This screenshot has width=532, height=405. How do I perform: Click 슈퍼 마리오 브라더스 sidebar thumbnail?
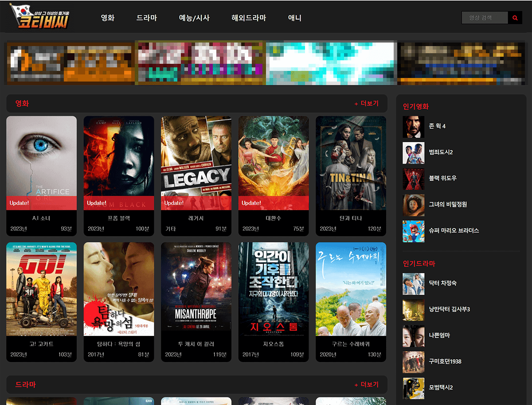[x=413, y=231]
